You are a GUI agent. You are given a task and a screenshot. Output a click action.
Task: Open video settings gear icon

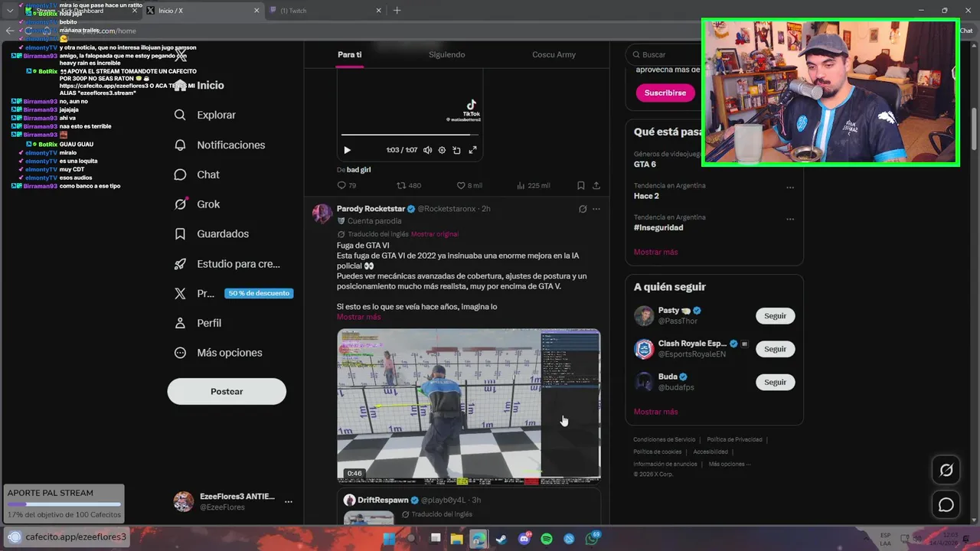coord(442,150)
